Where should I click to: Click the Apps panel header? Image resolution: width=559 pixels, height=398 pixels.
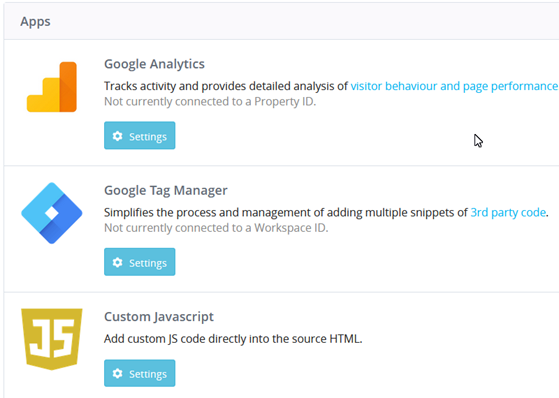point(282,21)
